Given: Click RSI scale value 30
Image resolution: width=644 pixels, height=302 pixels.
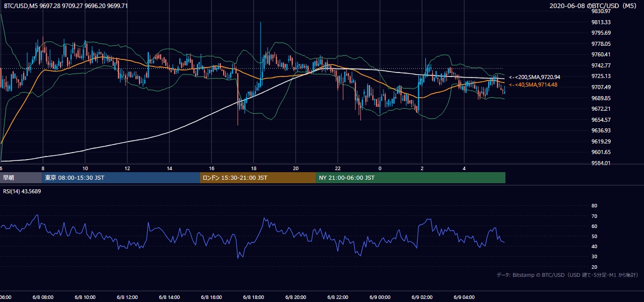Looking at the screenshot, I should (x=594, y=257).
